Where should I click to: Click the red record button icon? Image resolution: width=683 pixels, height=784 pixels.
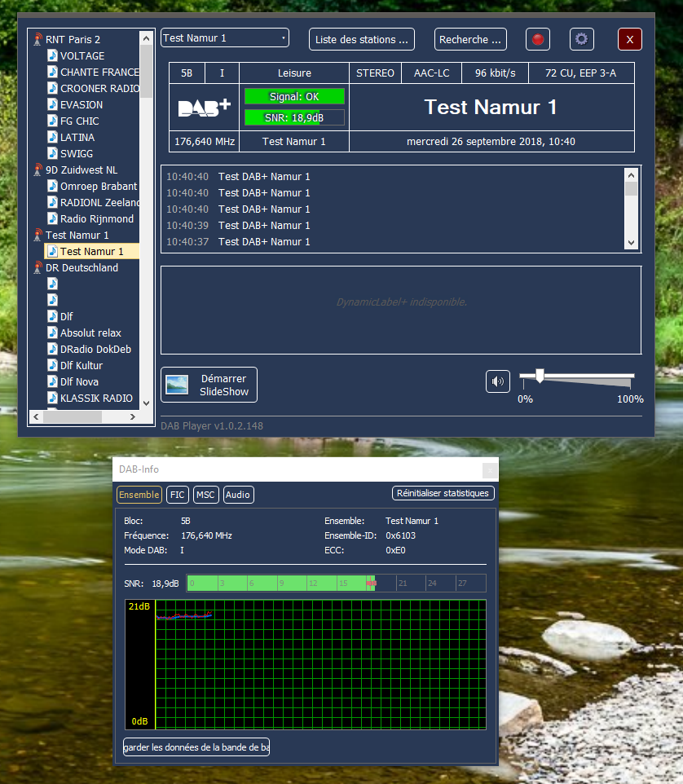pyautogui.click(x=538, y=39)
